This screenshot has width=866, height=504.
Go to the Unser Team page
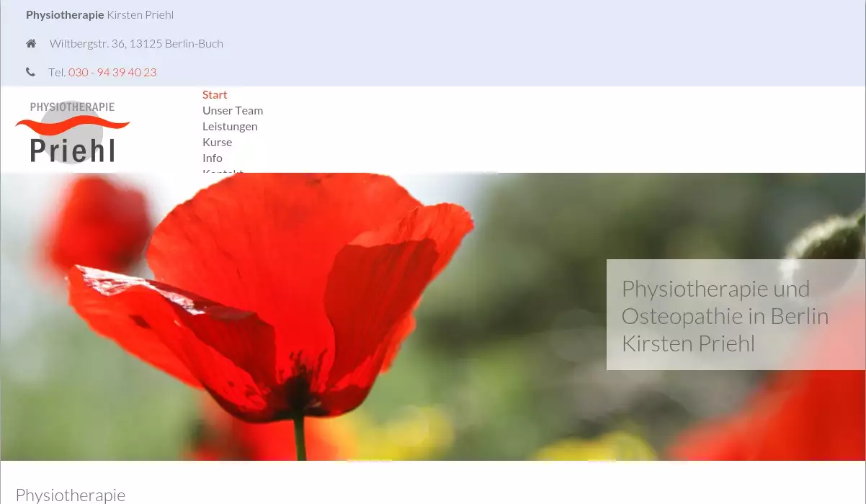coord(233,110)
